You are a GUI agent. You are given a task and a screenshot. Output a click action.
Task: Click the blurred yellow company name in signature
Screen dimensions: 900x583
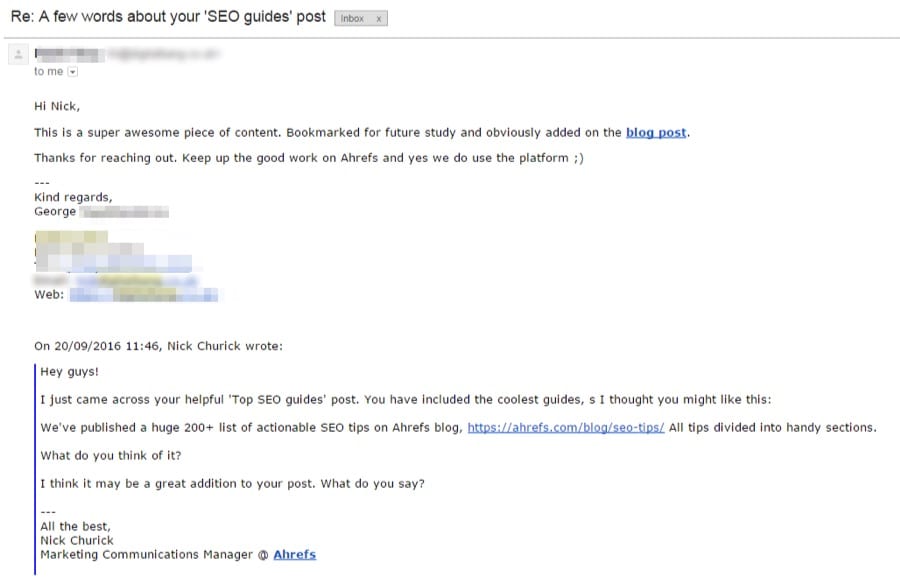tap(71, 237)
